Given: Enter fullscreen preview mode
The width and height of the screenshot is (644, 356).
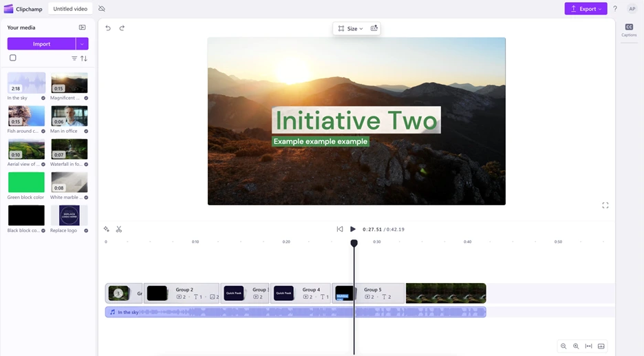Looking at the screenshot, I should click(x=605, y=205).
